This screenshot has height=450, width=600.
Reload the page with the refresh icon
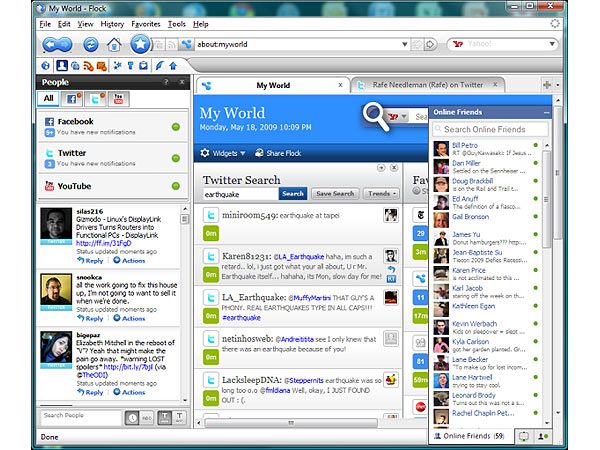click(91, 45)
